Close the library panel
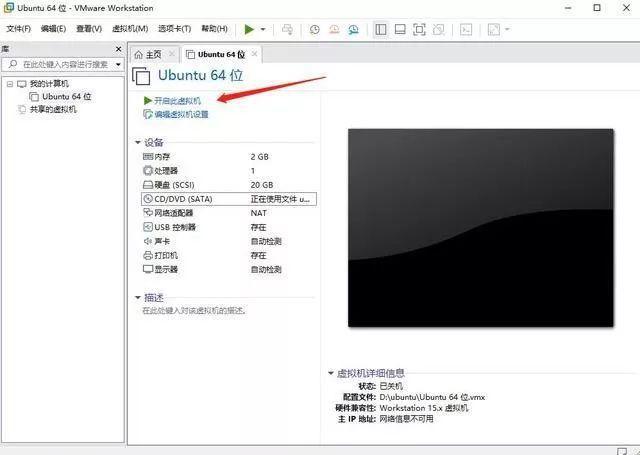Image resolution: width=640 pixels, height=455 pixels. (118, 49)
